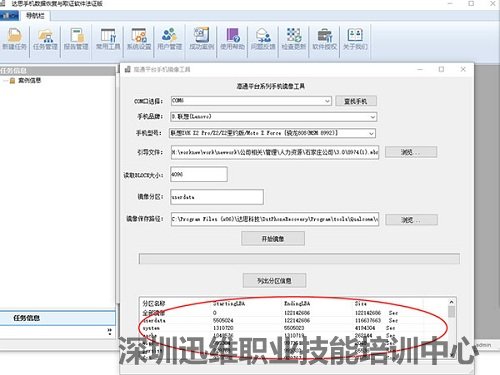Viewport: 500px width, 375px height.
Task: Click into the 镜像保存路径 path field
Action: click(275, 219)
